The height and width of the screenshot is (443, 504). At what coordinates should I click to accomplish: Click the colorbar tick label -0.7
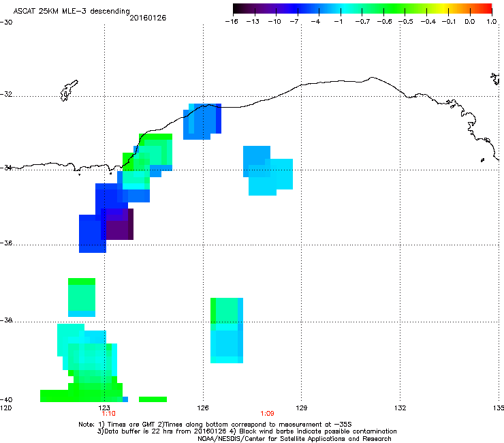pyautogui.click(x=362, y=22)
